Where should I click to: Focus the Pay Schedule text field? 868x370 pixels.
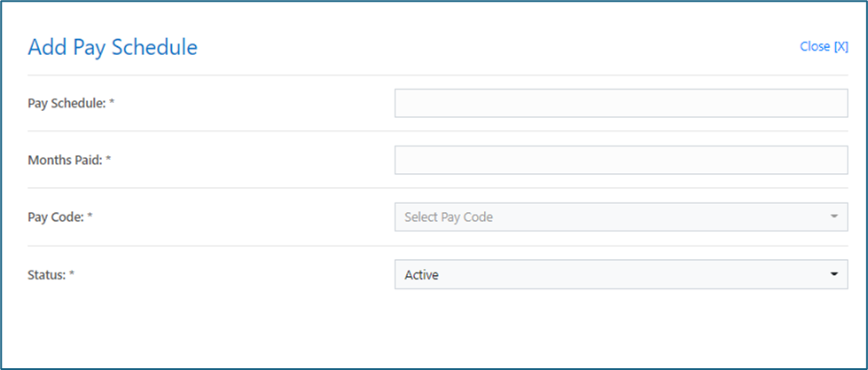pyautogui.click(x=622, y=103)
